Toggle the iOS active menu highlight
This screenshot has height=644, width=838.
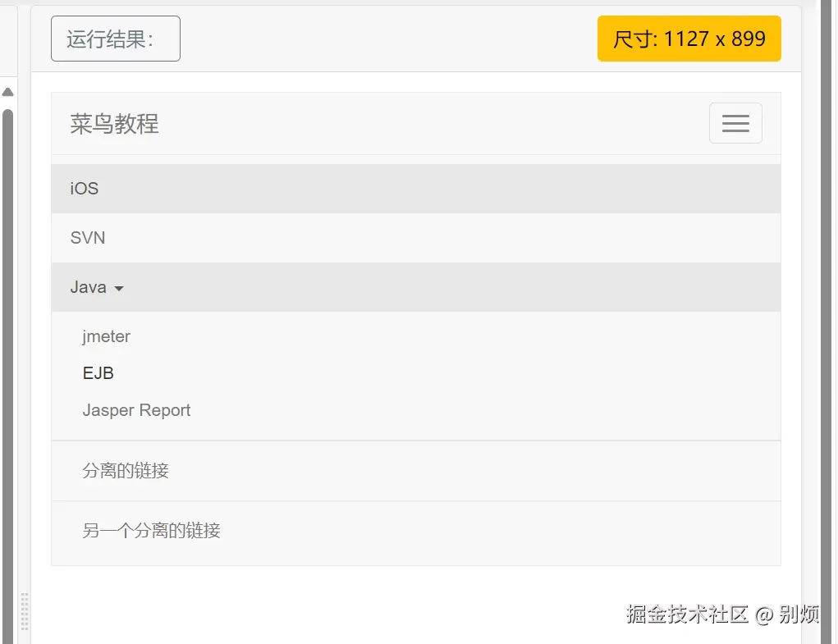(x=85, y=189)
